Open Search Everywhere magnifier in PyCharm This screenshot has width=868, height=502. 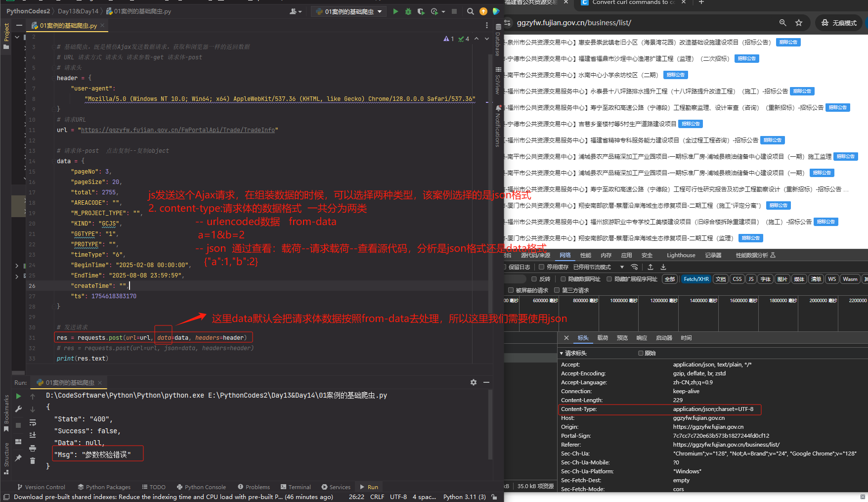[x=471, y=11]
